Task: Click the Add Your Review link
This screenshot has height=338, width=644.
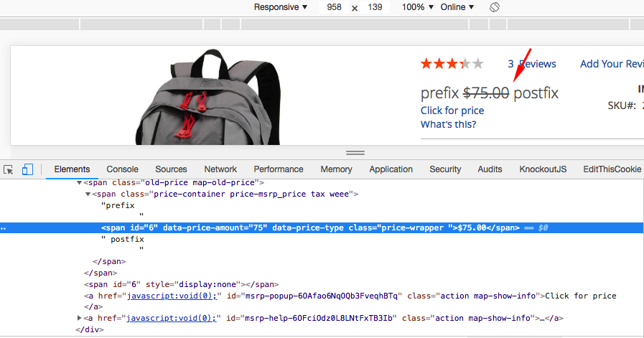Action: pyautogui.click(x=612, y=64)
